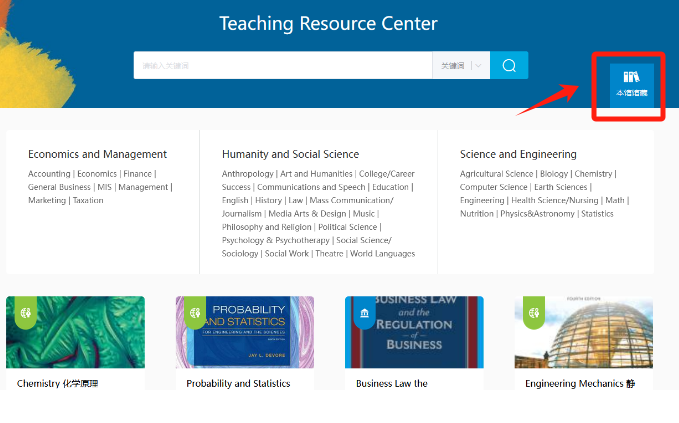Select the Political Science link

(x=347, y=227)
